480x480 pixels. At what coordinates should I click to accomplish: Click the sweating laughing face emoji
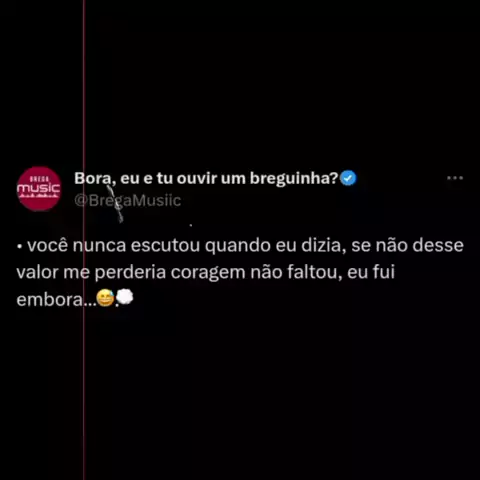(105, 298)
